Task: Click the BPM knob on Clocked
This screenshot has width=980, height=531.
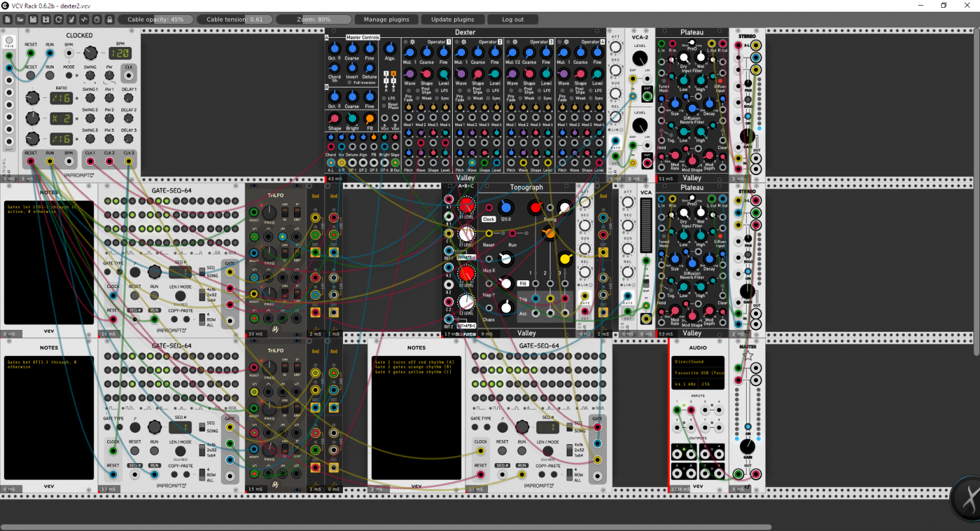Action: click(90, 53)
